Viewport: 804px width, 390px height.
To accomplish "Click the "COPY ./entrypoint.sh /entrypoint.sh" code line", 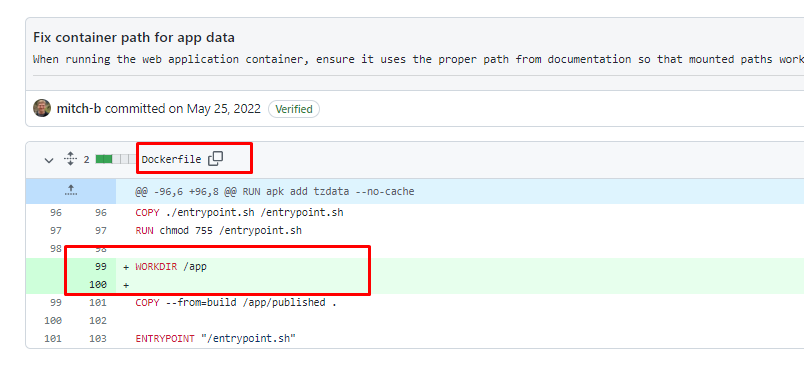I will pyautogui.click(x=239, y=212).
